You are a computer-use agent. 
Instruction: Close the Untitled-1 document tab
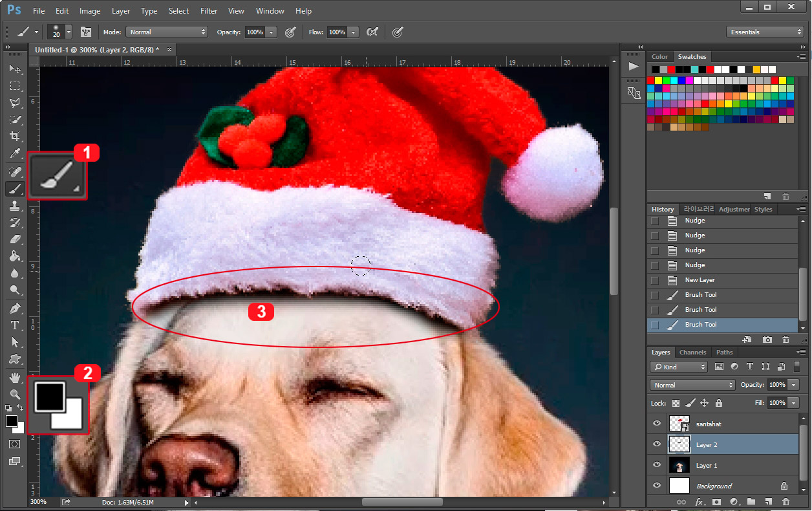pyautogui.click(x=169, y=49)
